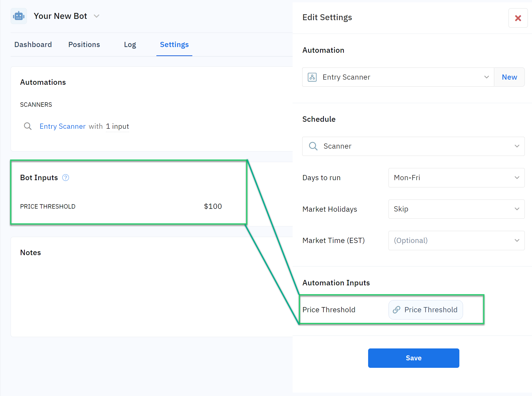The image size is (532, 396).
Task: Click the Bot Inputs help icon
Action: pos(66,178)
